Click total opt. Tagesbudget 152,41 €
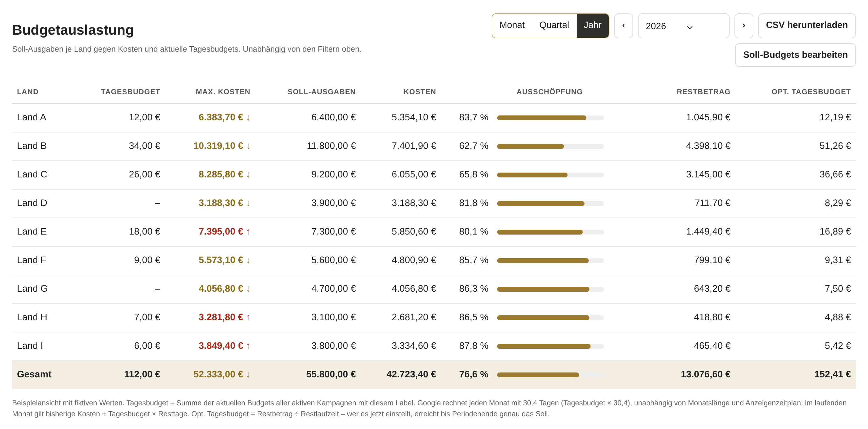Screen dimensions: 868x429 (832, 374)
